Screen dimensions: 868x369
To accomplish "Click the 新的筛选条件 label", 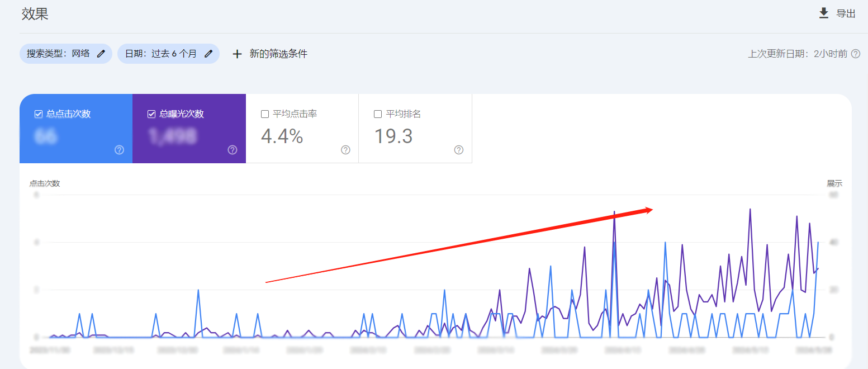I will pos(278,54).
